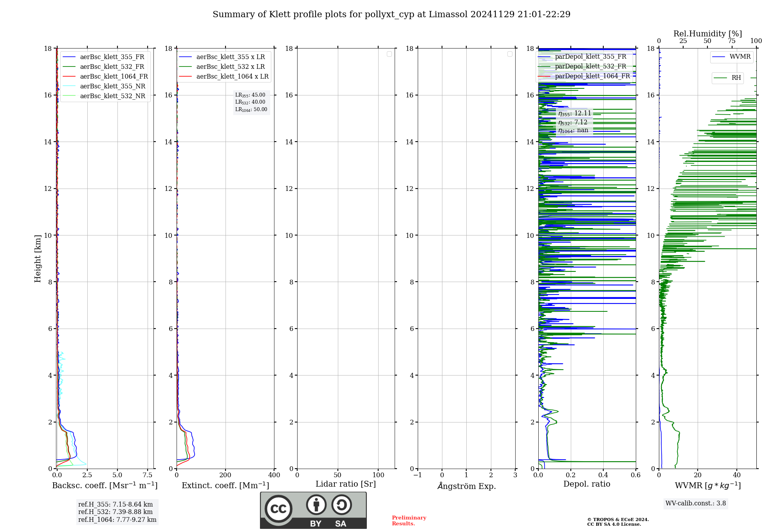The image size is (783, 532).
Task: Click the Ångström Exp. axis label
Action: tap(467, 486)
